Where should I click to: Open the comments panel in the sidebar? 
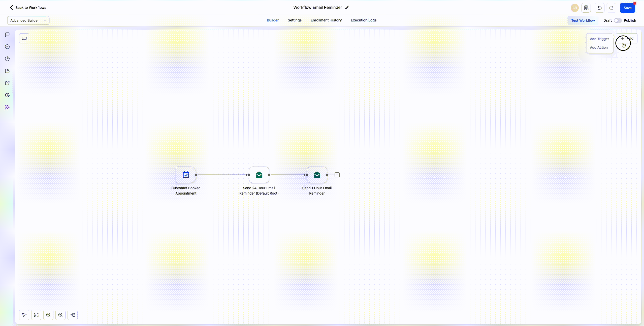[7, 35]
